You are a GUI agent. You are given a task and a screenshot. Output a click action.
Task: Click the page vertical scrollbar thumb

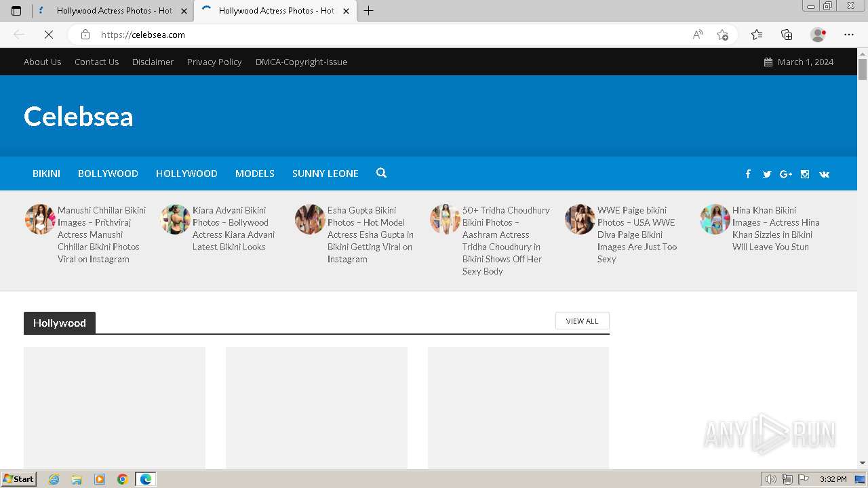pyautogui.click(x=863, y=69)
